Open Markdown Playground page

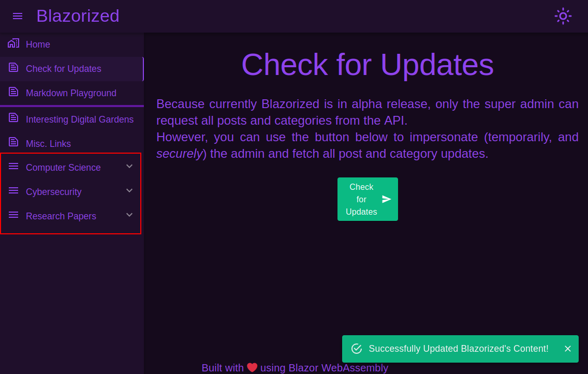71,93
